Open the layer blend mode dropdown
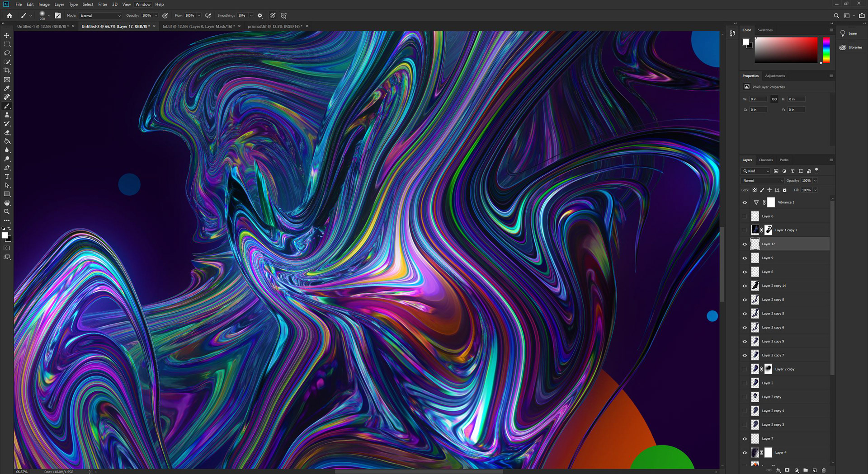 (763, 180)
